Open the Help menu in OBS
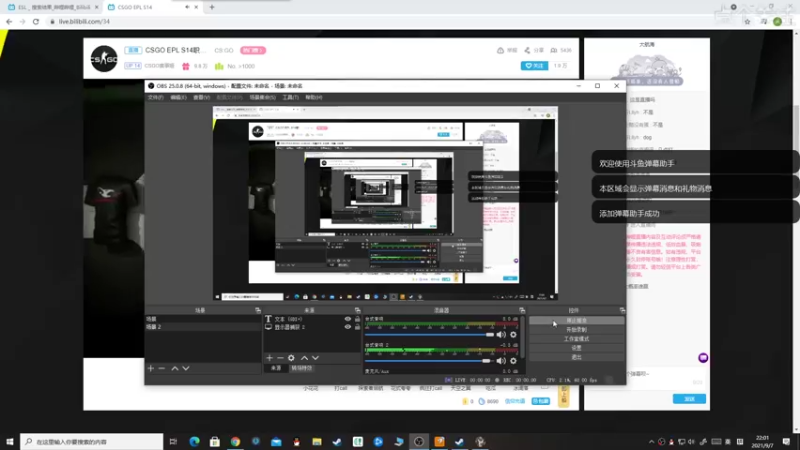Image resolution: width=800 pixels, height=450 pixels. pos(314,97)
